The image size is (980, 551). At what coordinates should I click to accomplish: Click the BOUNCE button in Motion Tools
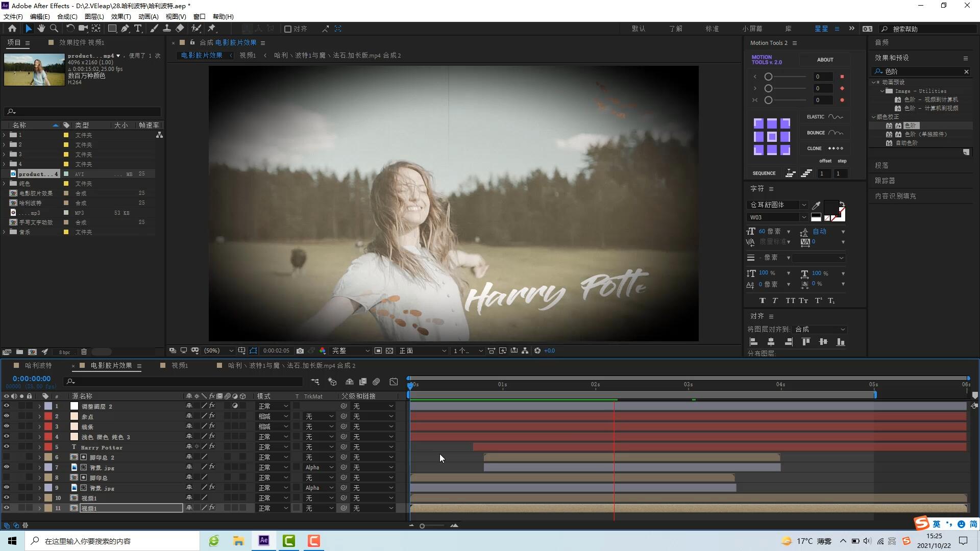(x=824, y=133)
